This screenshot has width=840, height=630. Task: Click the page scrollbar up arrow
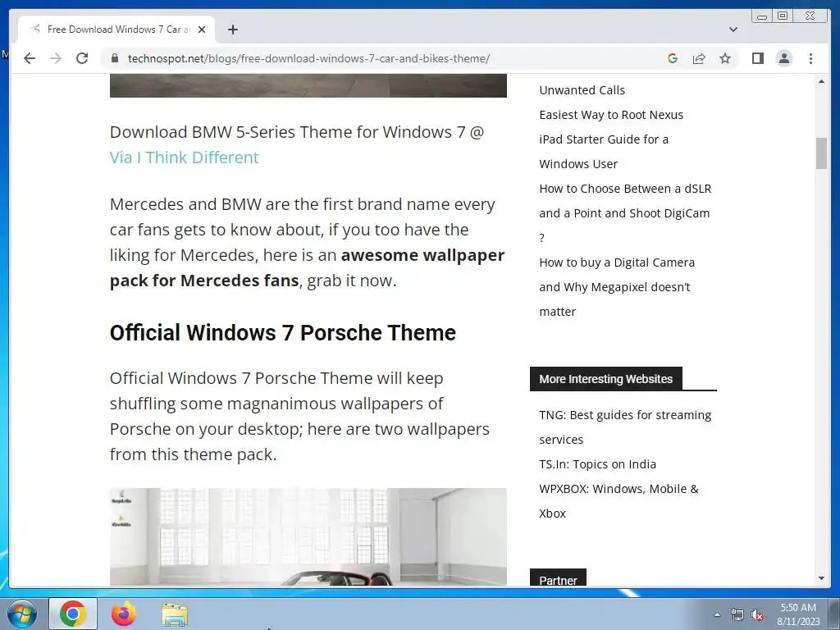821,81
